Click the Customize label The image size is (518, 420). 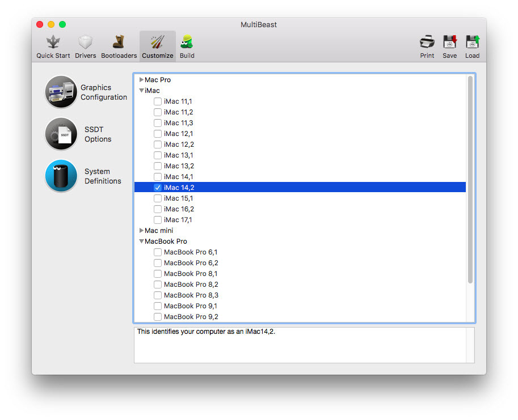pos(158,56)
